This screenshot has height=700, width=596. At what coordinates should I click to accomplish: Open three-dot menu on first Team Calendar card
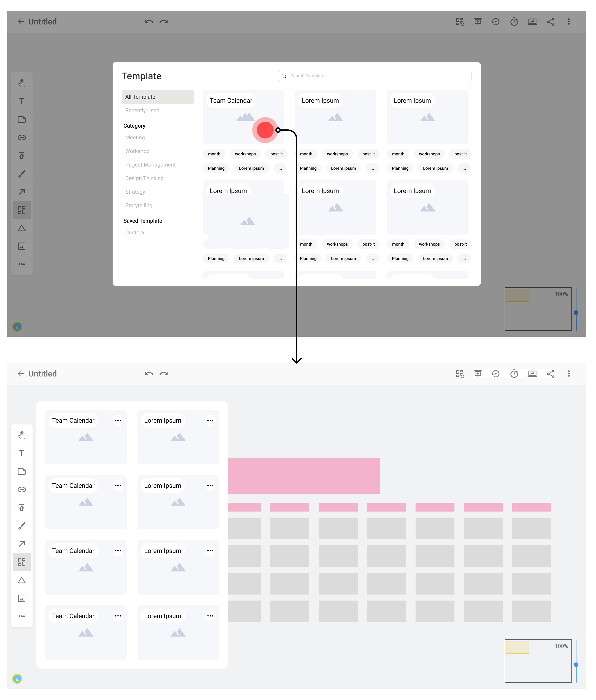(118, 420)
